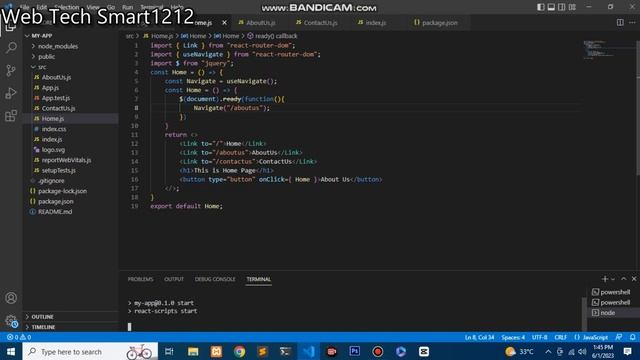640x360 pixels.
Task: Open the Accounts menu icon
Action: point(11,298)
